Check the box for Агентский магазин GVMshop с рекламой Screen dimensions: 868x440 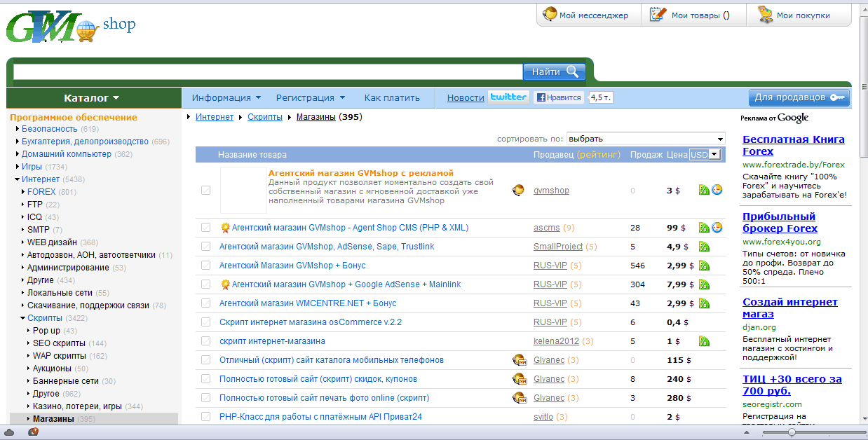[205, 190]
